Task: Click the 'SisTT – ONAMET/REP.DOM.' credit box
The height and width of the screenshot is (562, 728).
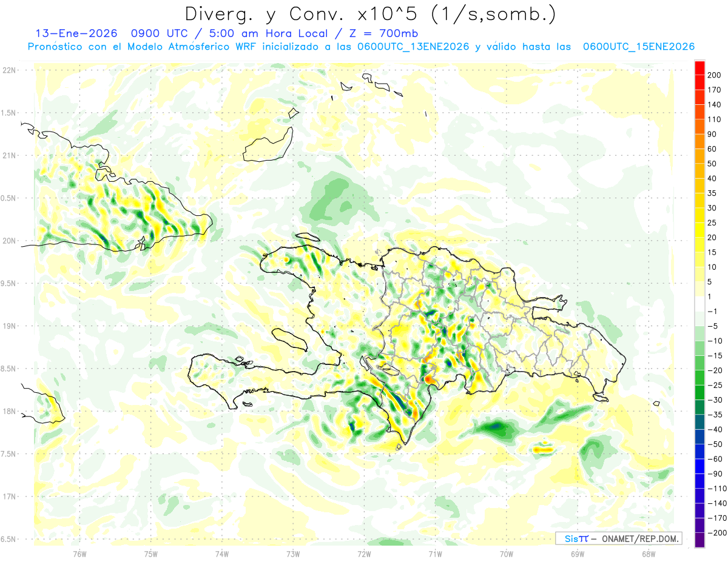Action: pyautogui.click(x=618, y=538)
